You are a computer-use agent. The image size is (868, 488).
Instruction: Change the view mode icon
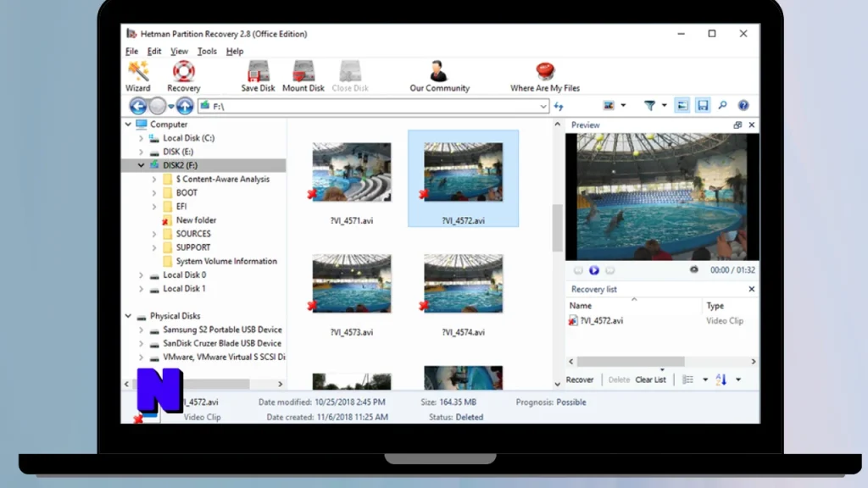609,105
